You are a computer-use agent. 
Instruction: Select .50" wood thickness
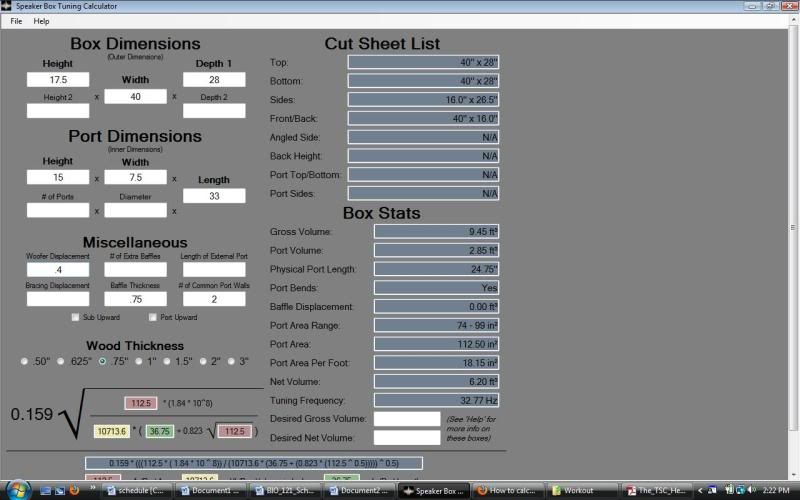click(x=24, y=361)
